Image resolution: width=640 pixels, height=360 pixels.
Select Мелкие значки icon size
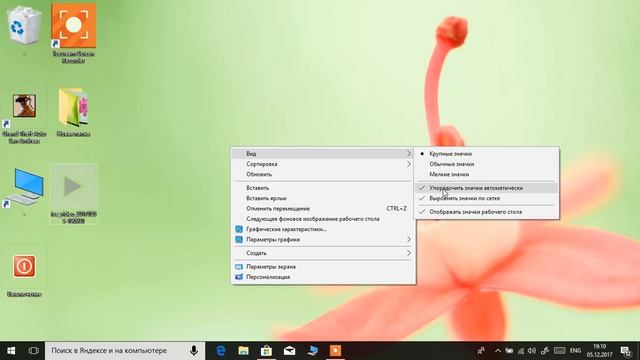click(x=487, y=174)
